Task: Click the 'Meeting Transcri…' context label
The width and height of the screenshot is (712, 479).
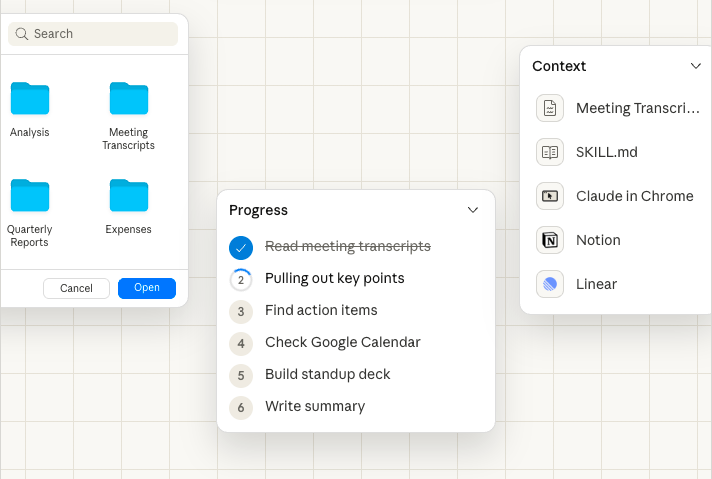Action: [x=638, y=109]
